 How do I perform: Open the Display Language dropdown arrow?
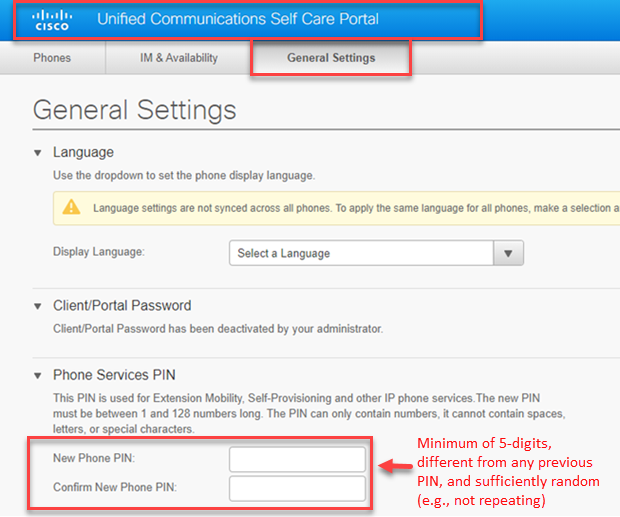pos(510,254)
